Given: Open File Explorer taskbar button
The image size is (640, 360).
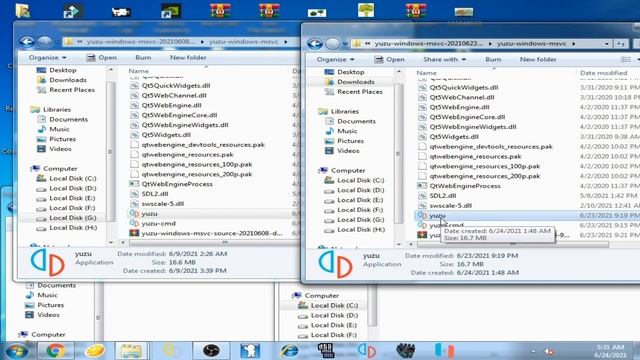Looking at the screenshot, I should [x=131, y=350].
